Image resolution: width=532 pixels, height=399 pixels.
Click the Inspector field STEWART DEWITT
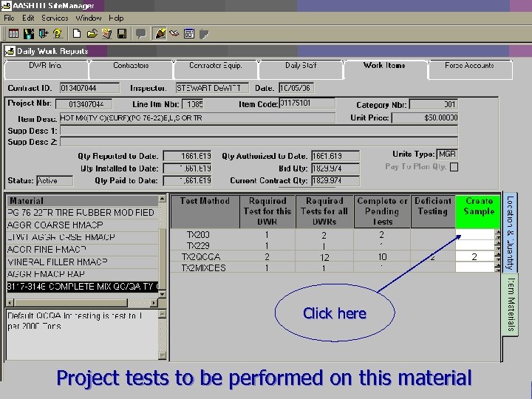(x=212, y=88)
